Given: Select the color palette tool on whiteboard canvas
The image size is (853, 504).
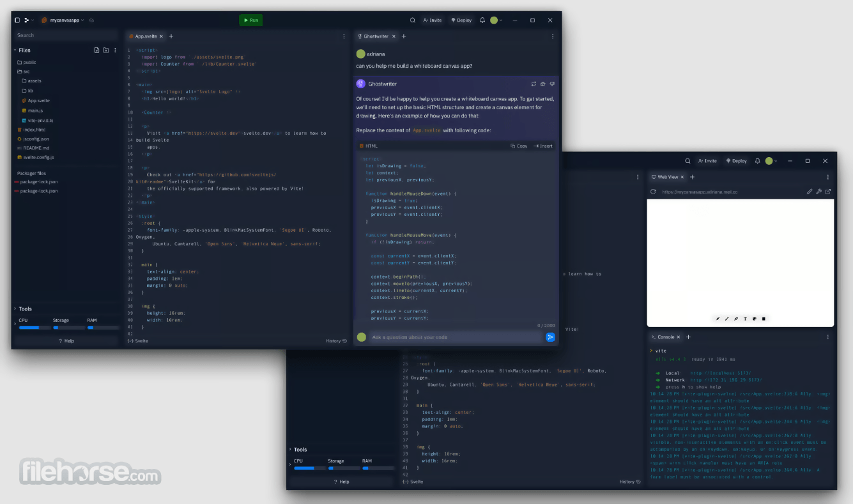Looking at the screenshot, I should (x=755, y=318).
